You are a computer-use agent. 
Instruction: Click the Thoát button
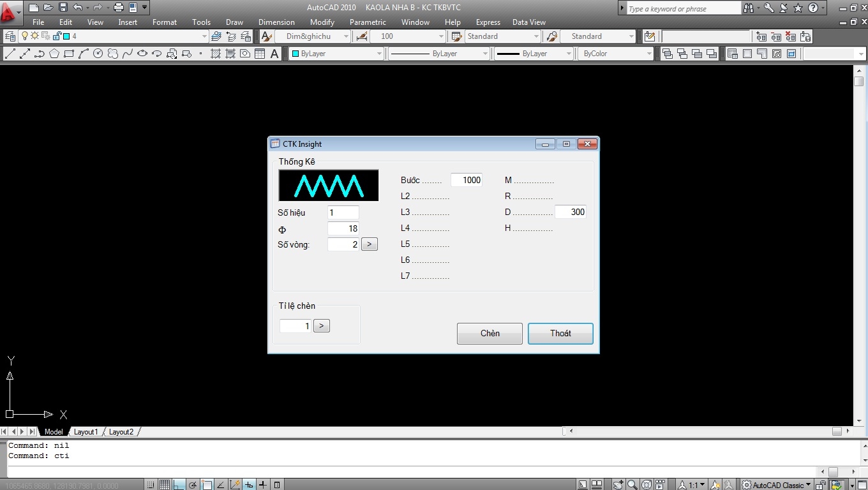(x=560, y=334)
